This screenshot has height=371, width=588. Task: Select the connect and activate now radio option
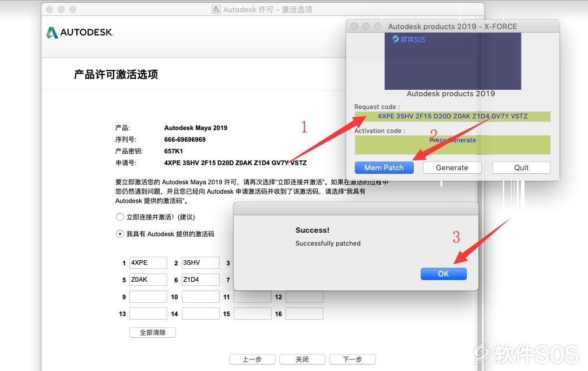[x=119, y=217]
